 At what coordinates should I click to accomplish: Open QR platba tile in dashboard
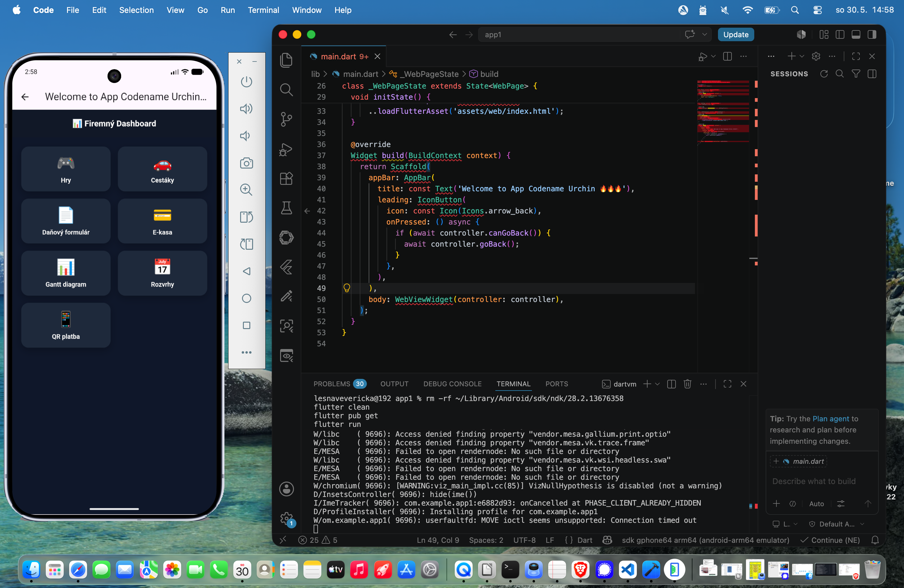[66, 325]
